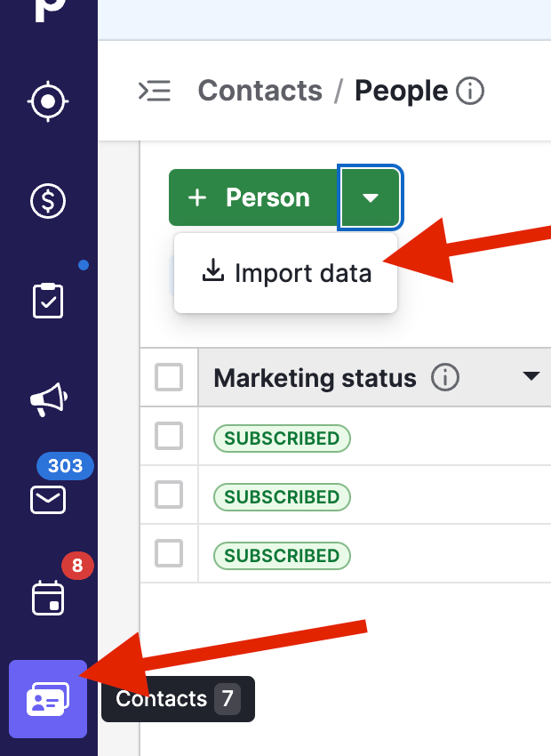Choose Import data from the menu
Screen dimensions: 551x756
(286, 273)
